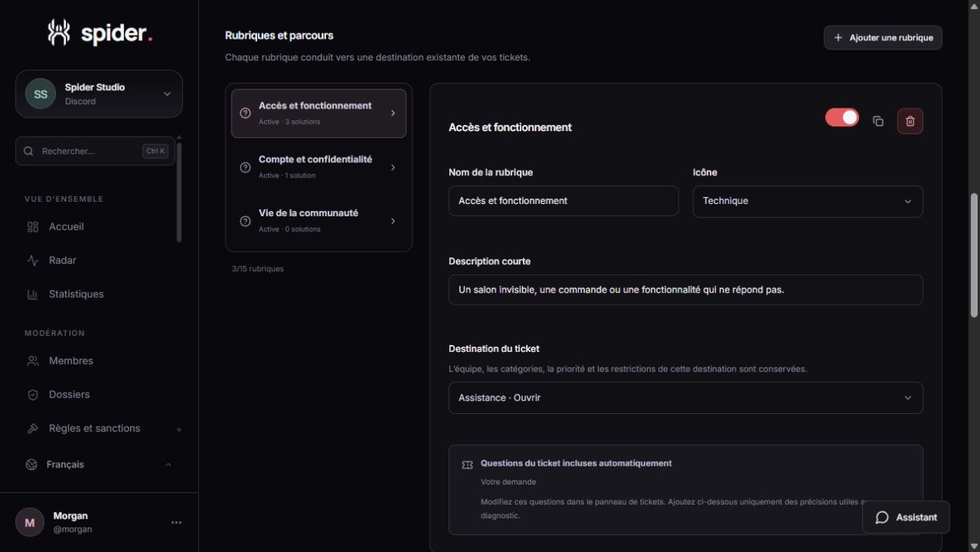Open the Icône dropdown showing Technique
Image resolution: width=980 pixels, height=552 pixels.
[807, 202]
